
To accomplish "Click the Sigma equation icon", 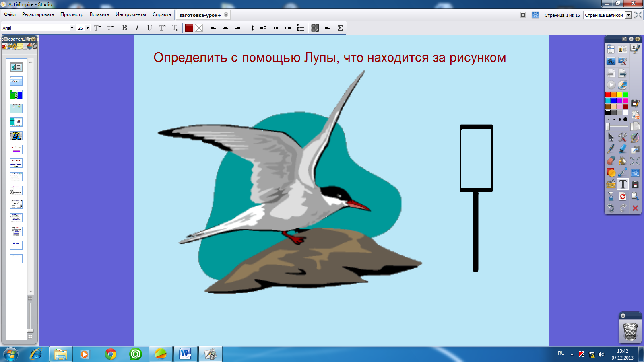I will (x=340, y=28).
